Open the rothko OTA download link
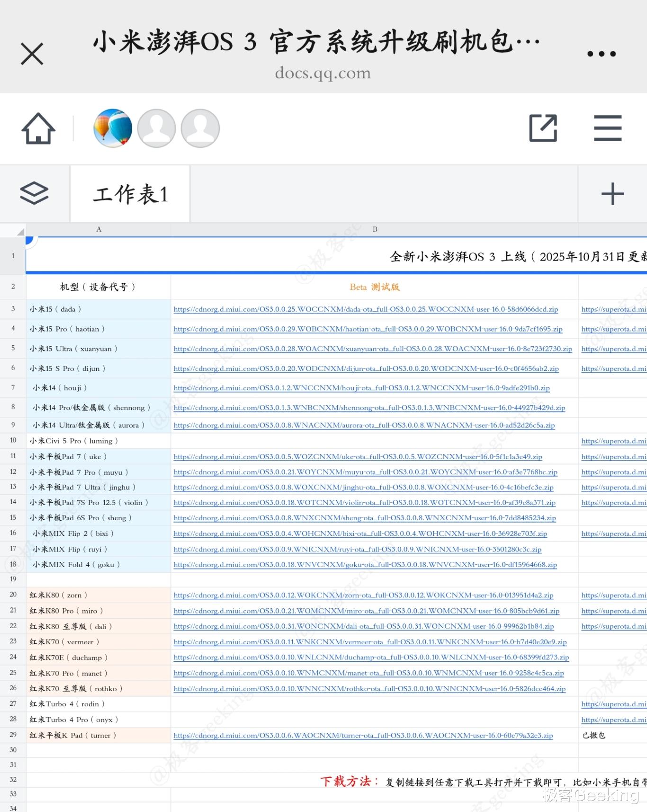 point(369,689)
